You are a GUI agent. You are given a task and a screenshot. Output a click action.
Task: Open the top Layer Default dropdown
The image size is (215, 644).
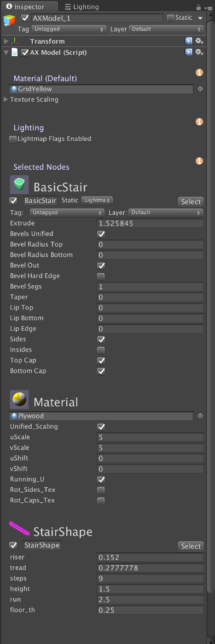pyautogui.click(x=166, y=29)
